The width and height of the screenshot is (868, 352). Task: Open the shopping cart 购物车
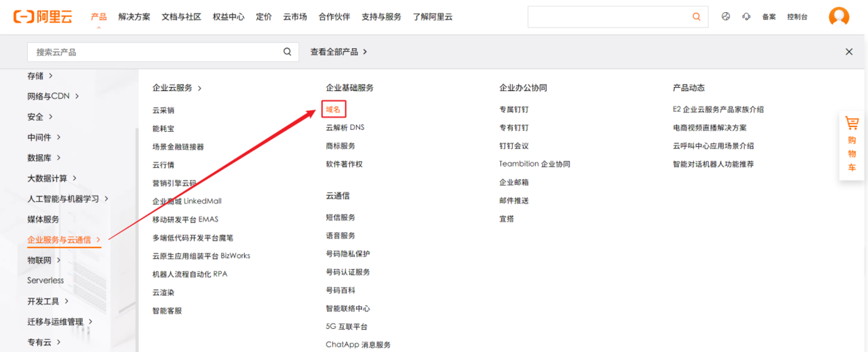click(852, 146)
